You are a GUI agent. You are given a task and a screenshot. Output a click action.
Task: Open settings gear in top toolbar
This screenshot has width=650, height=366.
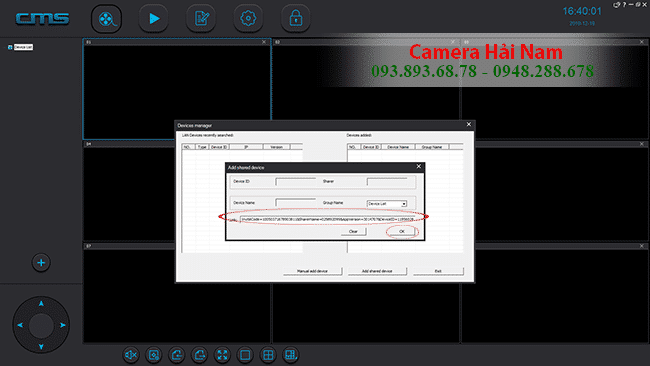(248, 19)
